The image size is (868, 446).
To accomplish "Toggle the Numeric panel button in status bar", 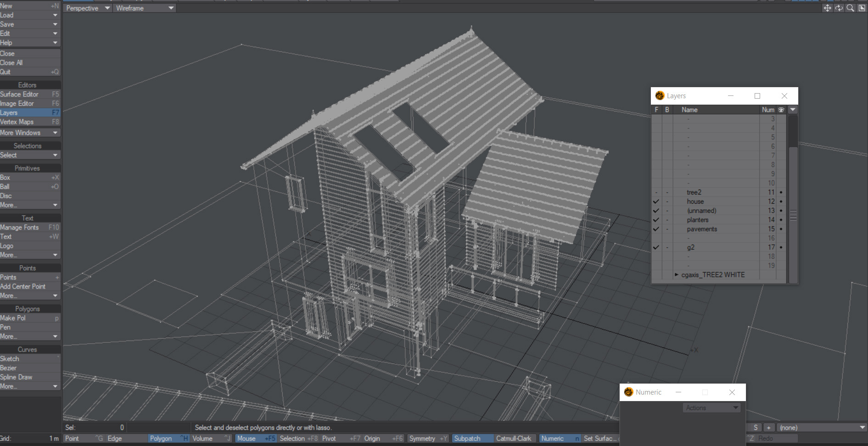I will pos(560,438).
